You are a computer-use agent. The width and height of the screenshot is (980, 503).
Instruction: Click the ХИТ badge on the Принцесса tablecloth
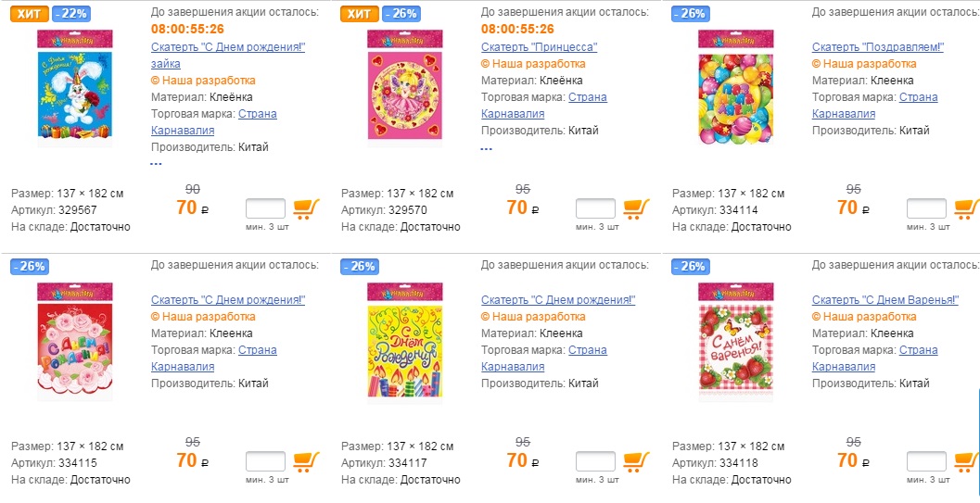[358, 13]
